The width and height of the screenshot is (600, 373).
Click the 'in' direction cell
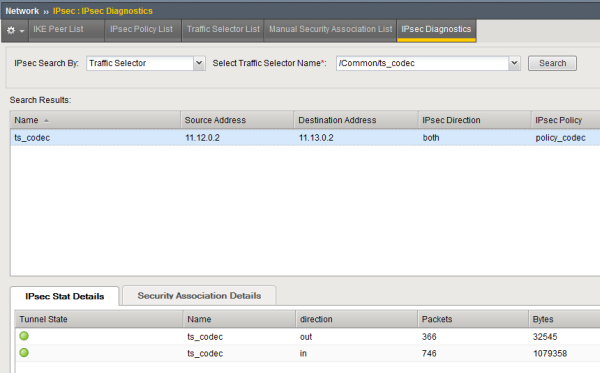click(x=303, y=353)
